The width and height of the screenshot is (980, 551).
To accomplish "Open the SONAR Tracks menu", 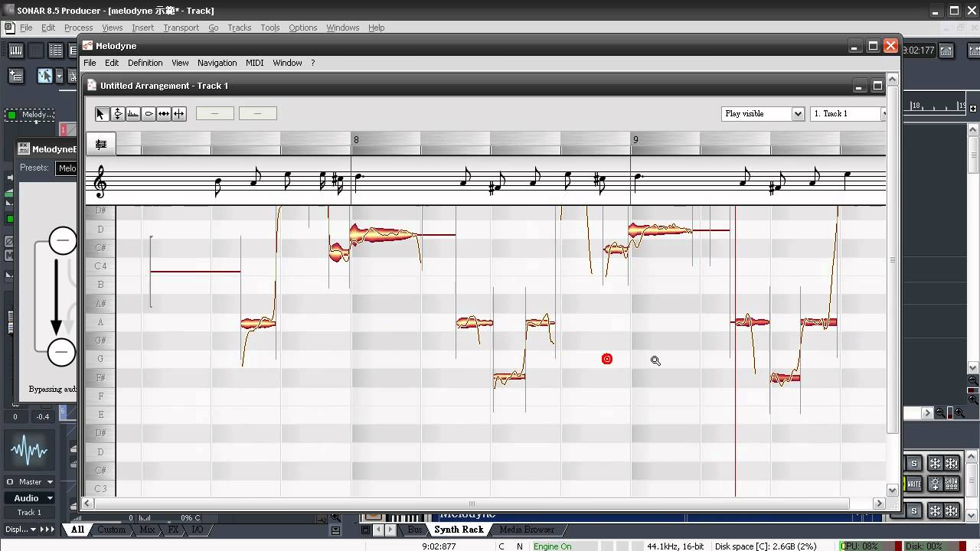I will (x=239, y=28).
